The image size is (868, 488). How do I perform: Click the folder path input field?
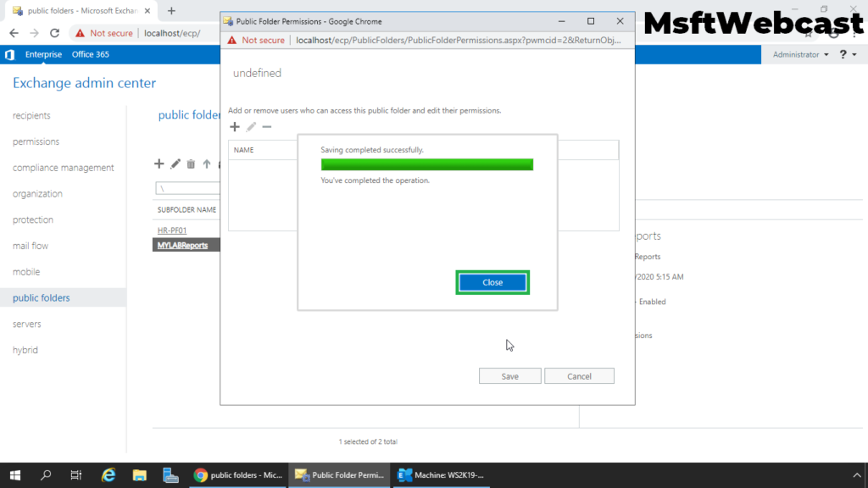(x=187, y=188)
